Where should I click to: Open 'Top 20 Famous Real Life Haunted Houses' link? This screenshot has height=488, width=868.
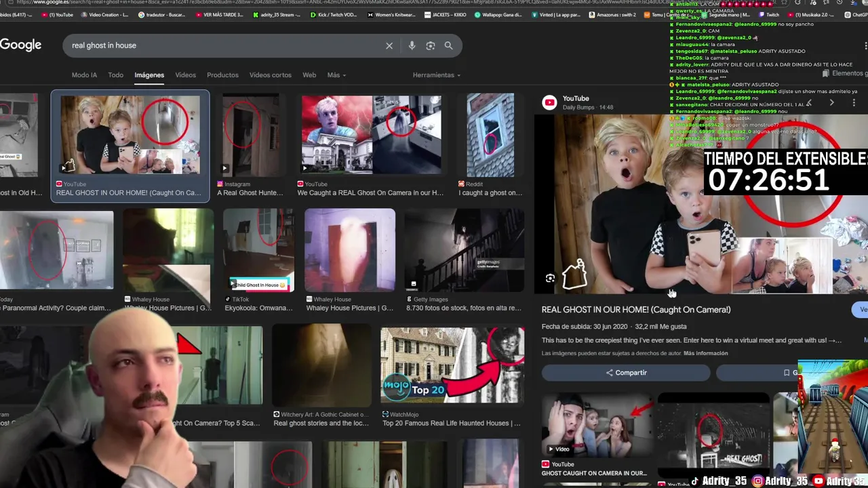(x=452, y=424)
